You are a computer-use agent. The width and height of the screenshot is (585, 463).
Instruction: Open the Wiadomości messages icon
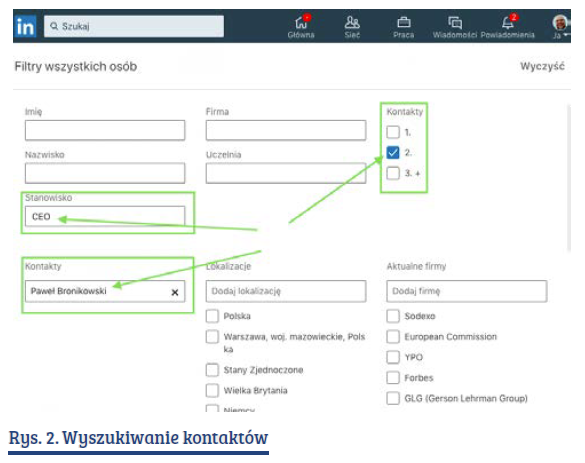[455, 23]
